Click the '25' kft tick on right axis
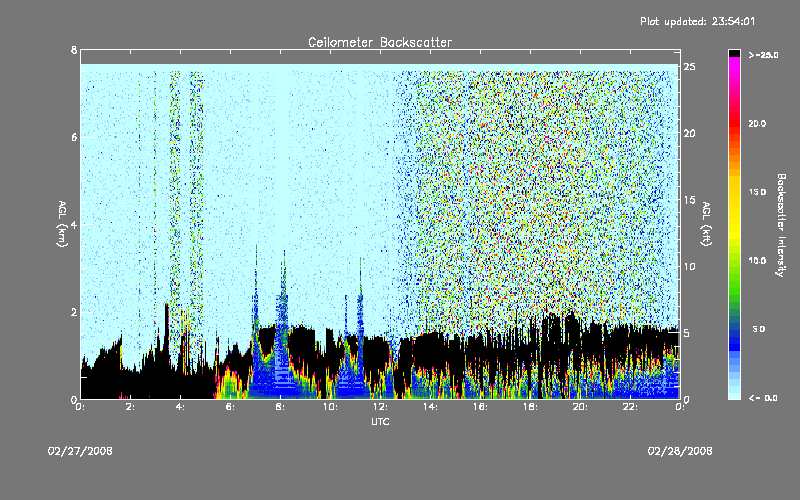 tap(690, 67)
